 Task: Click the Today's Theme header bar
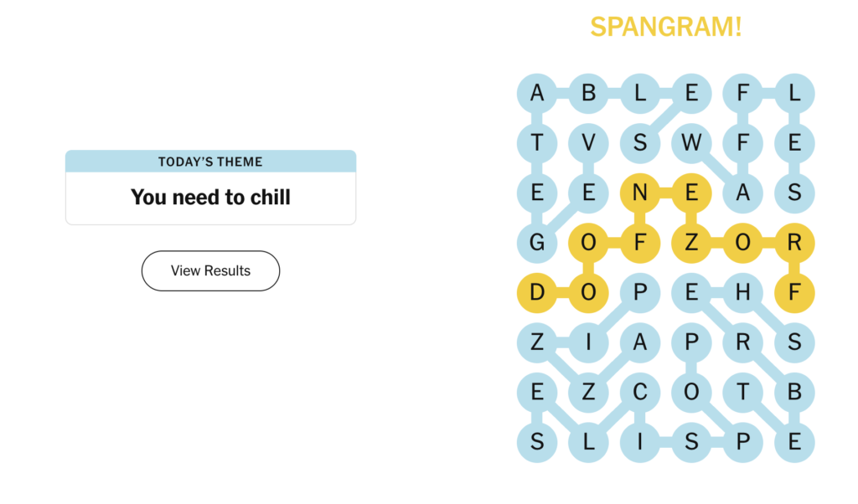click(x=210, y=162)
